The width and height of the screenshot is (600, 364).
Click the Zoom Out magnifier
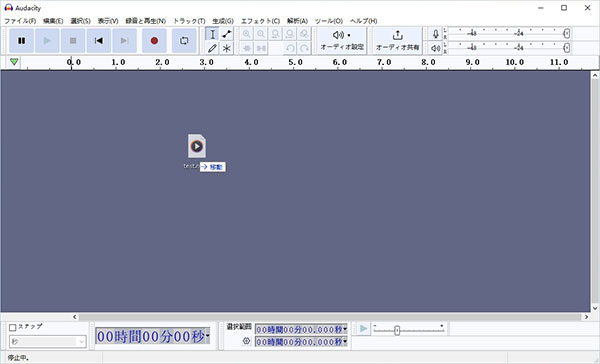pos(261,34)
